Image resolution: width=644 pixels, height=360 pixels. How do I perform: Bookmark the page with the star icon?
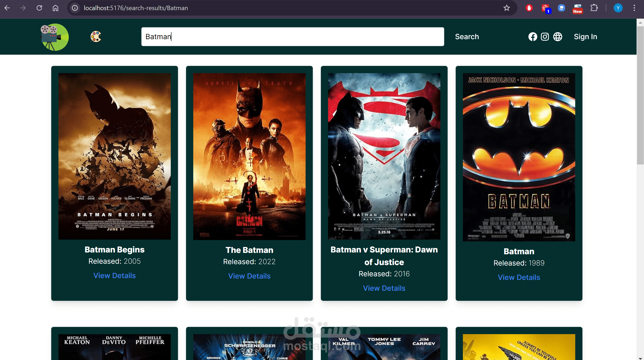(x=506, y=8)
